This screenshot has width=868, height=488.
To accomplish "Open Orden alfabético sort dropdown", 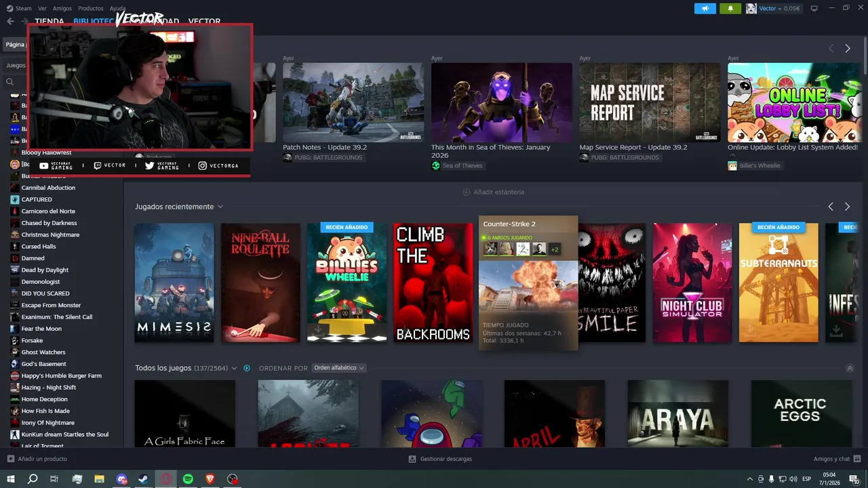I will click(x=338, y=368).
